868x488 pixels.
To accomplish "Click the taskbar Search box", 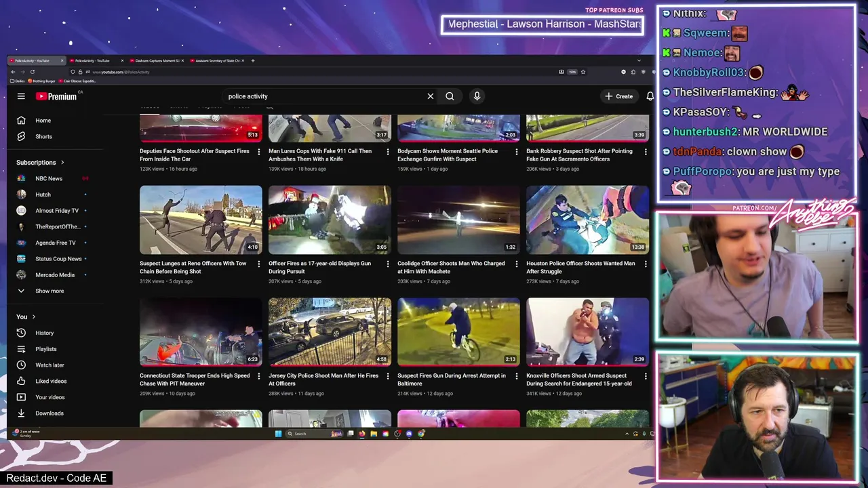I will (314, 434).
